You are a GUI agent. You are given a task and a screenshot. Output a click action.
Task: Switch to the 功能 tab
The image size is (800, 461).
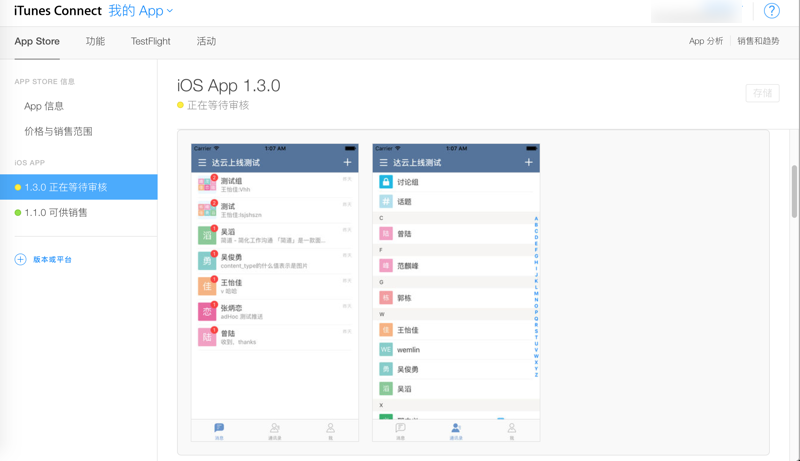tap(95, 41)
